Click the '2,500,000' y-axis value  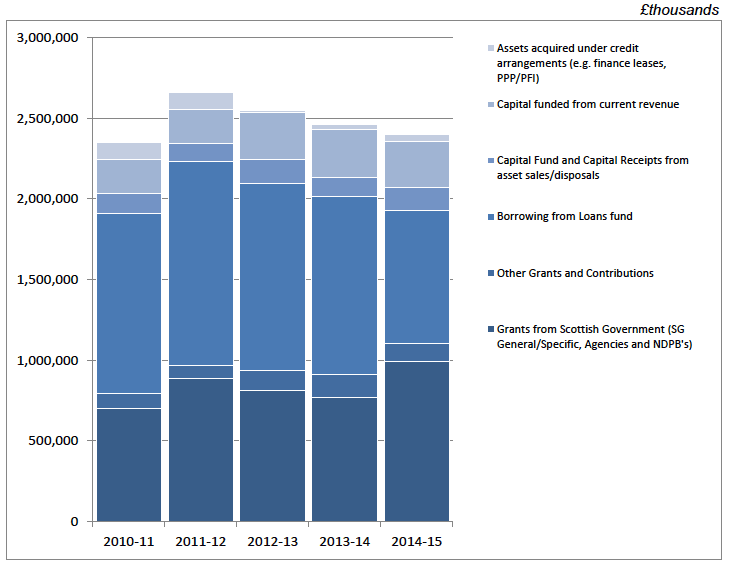(47, 119)
